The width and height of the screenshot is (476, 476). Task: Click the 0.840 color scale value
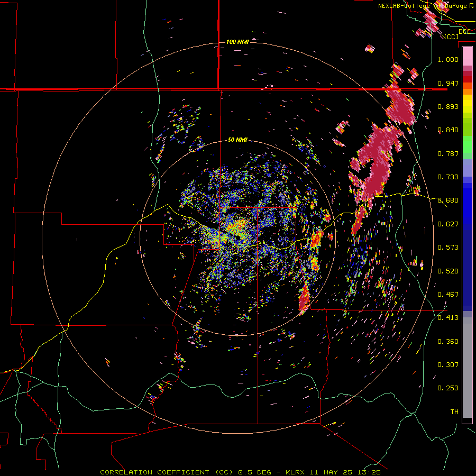click(448, 130)
